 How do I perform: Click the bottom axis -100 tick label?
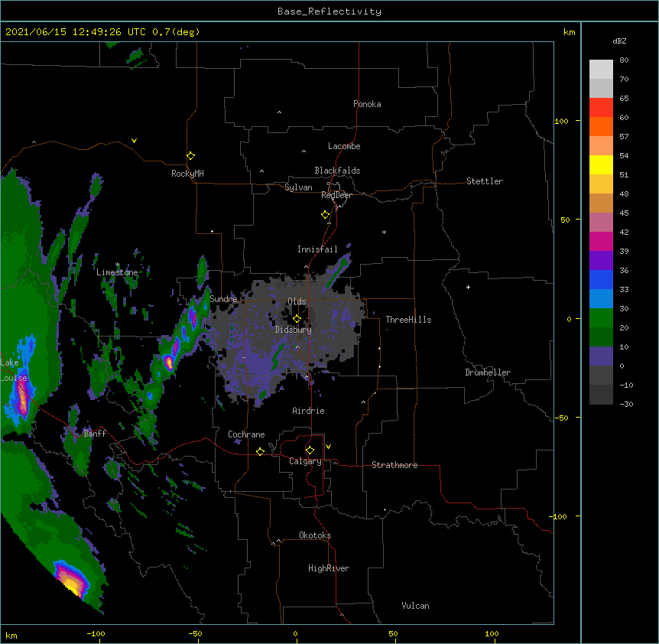point(96,633)
